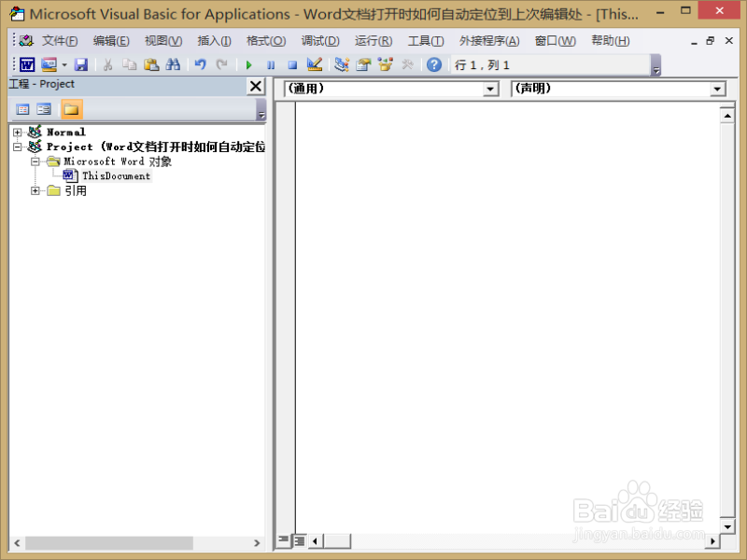Click code window scroll right arrow
Screen dimensions: 747x560
[x=712, y=541]
